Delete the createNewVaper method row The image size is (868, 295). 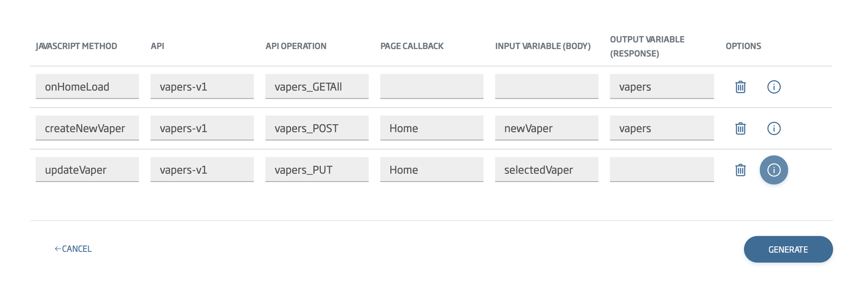pos(740,128)
